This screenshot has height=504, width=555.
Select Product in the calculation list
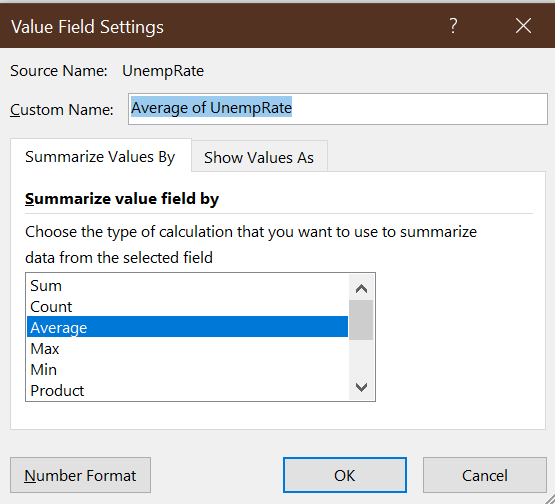tap(188, 390)
